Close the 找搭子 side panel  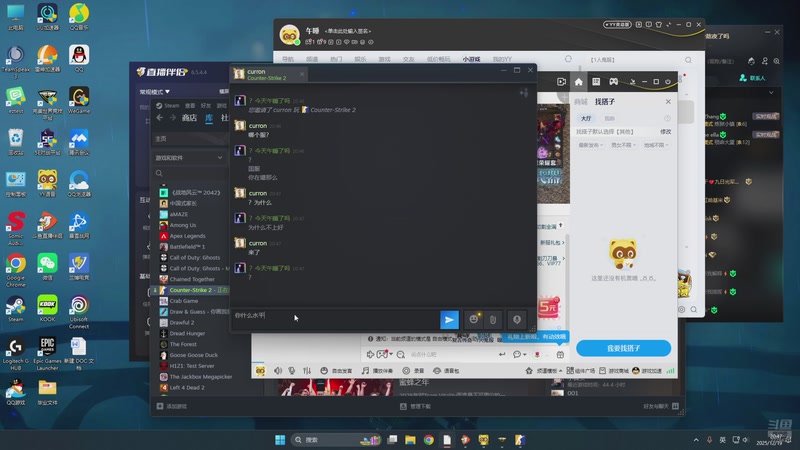[668, 102]
